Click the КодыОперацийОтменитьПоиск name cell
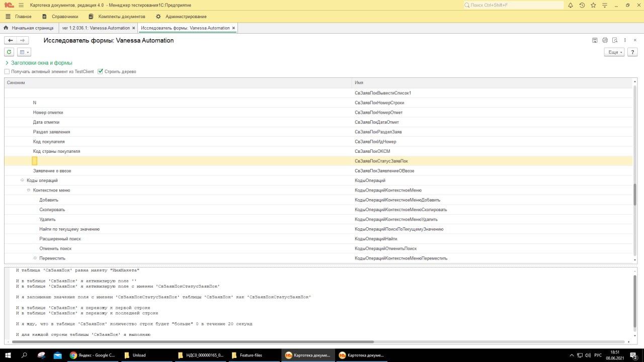This screenshot has width=644, height=362. (x=492, y=248)
